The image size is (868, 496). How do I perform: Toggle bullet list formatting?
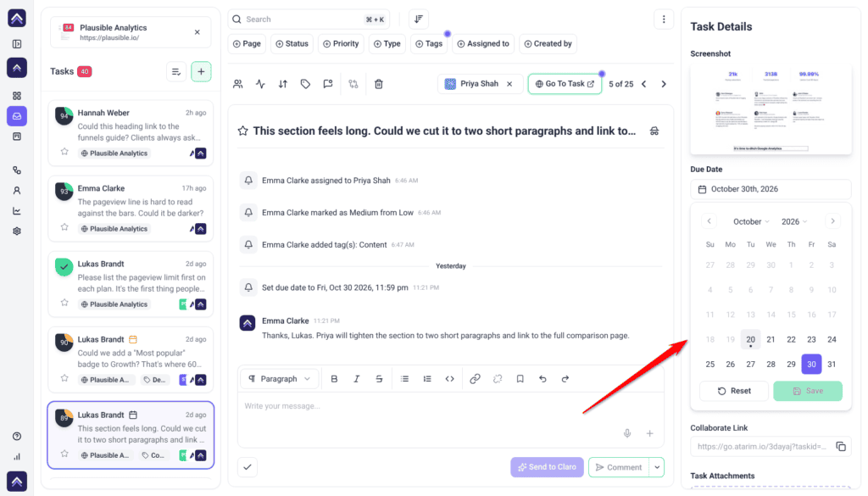(x=404, y=379)
